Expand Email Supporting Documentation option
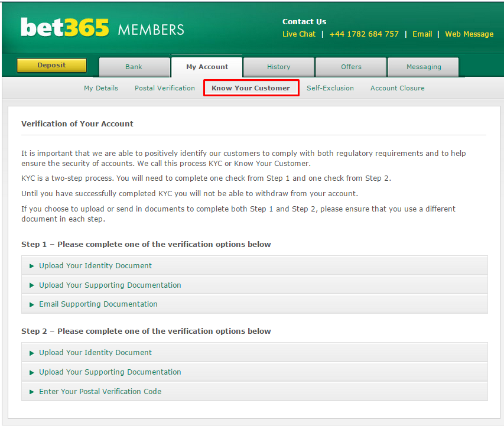Screen dimensions: 504x426 [x=255, y=304]
